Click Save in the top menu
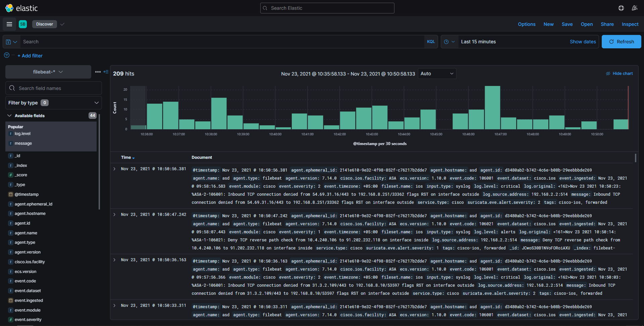644x326 pixels. click(x=567, y=24)
